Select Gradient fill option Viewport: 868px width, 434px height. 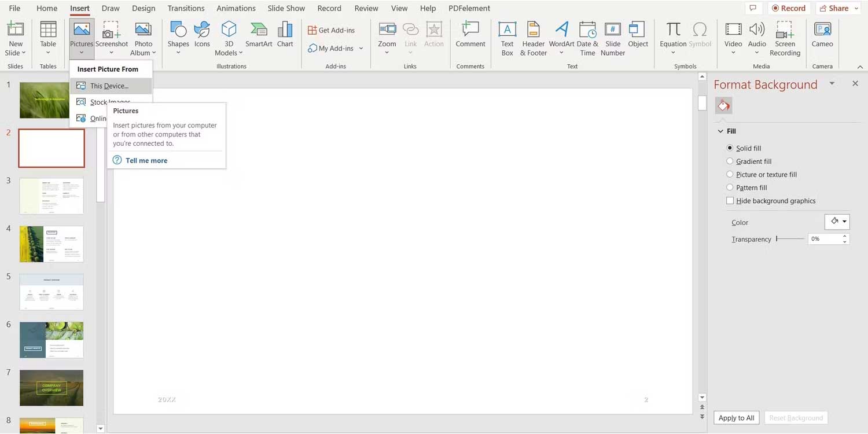[730, 161]
